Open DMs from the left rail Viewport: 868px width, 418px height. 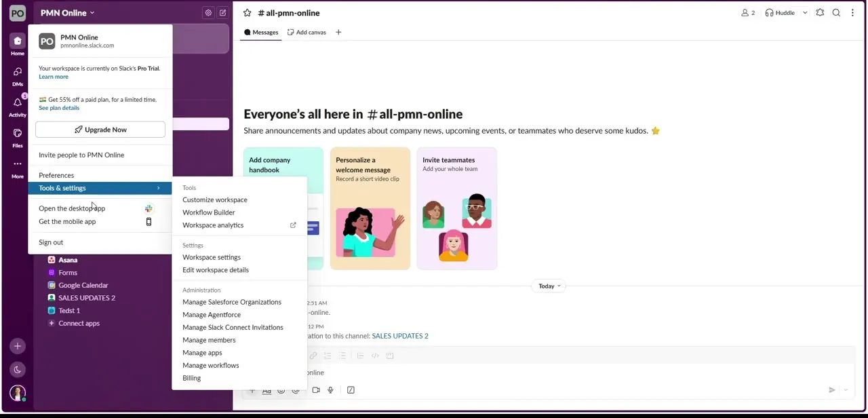[18, 76]
